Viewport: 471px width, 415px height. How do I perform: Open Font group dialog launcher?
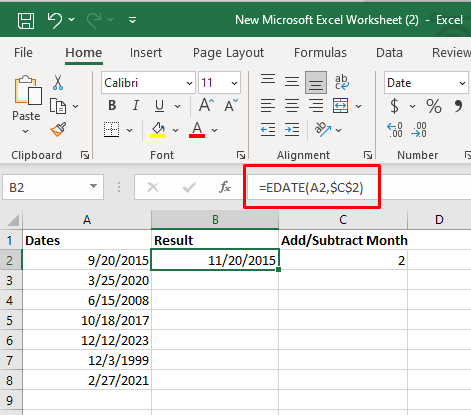point(241,155)
